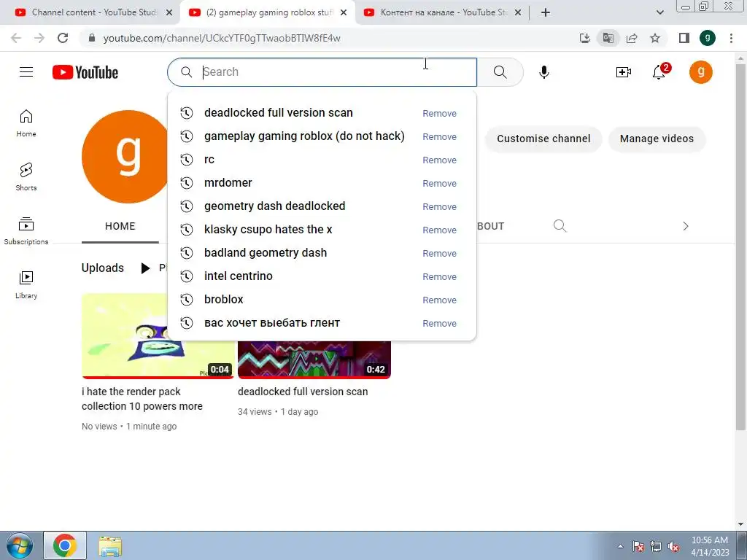Click the Play all triangle icon
The image size is (747, 560).
point(145,268)
